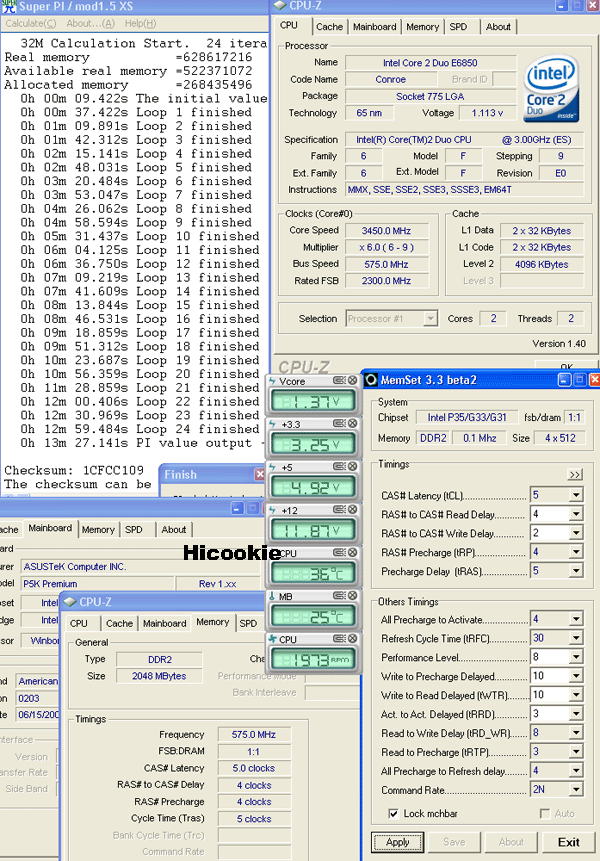Open the Calculate menu in Super PI
The height and width of the screenshot is (861, 600).
click(x=28, y=23)
